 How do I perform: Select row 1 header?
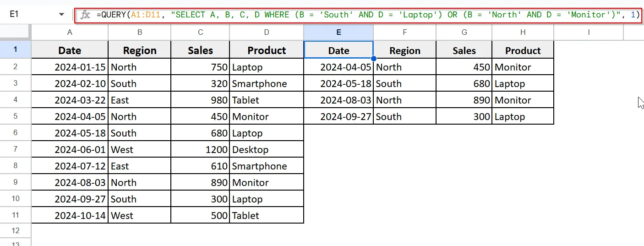16,49
